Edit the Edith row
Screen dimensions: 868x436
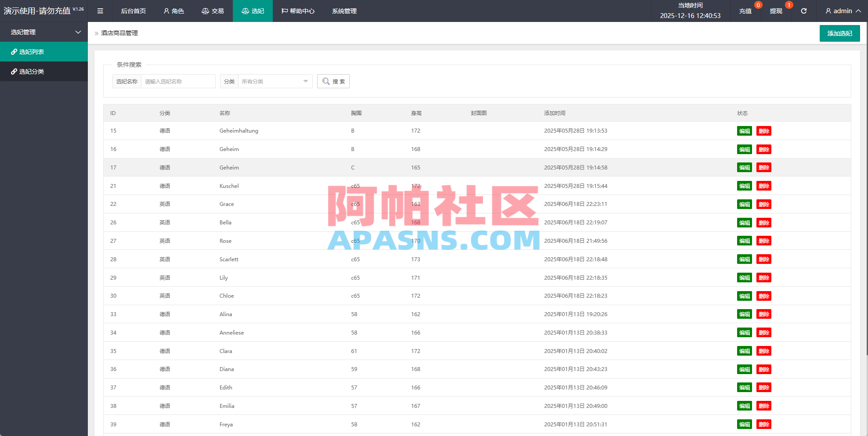click(745, 388)
